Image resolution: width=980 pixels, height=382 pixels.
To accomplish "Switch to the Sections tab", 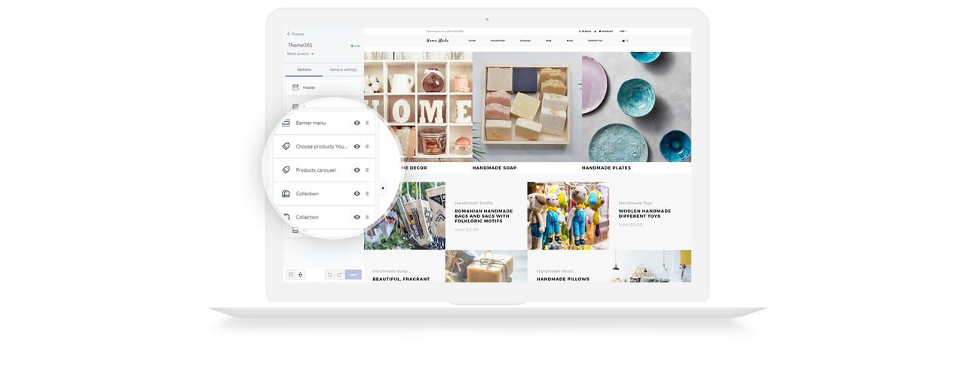I will pyautogui.click(x=304, y=69).
